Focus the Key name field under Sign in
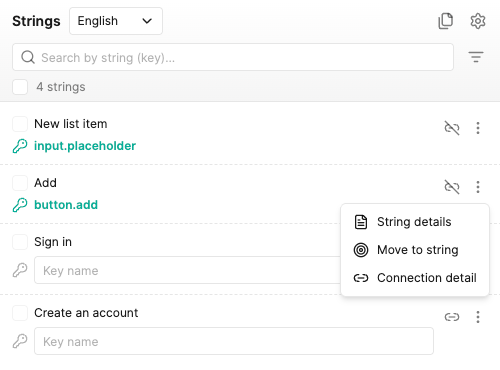This screenshot has height=370, width=500. click(188, 270)
